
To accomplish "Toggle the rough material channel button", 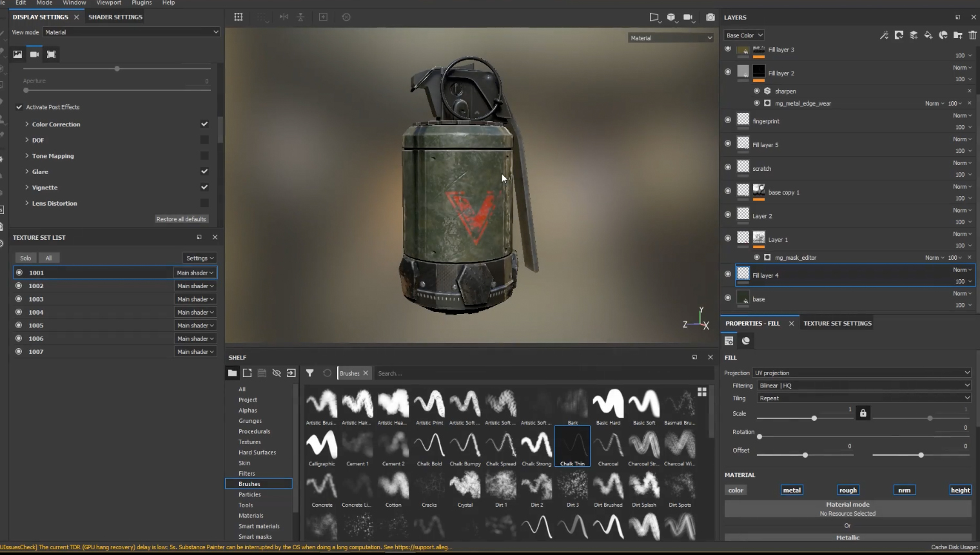I will click(x=848, y=491).
